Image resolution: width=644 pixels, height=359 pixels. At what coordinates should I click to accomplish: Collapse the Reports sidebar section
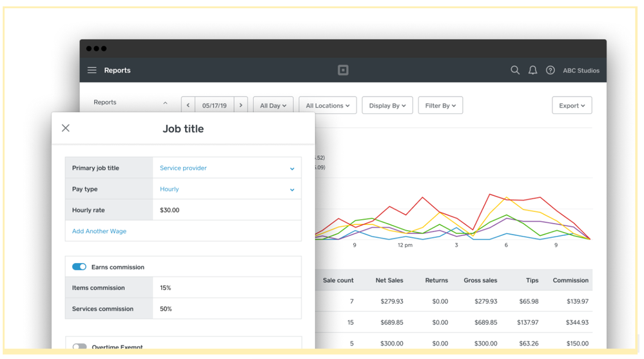click(x=165, y=103)
